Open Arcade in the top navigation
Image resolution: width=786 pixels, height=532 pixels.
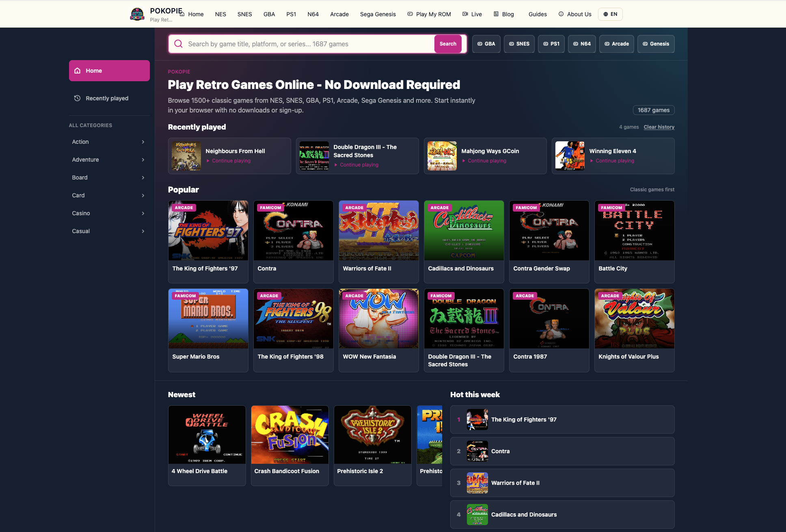[x=339, y=14]
